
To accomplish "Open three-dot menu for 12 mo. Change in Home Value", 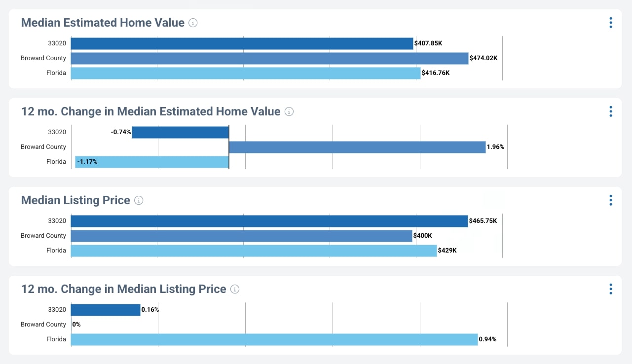I will tap(611, 111).
